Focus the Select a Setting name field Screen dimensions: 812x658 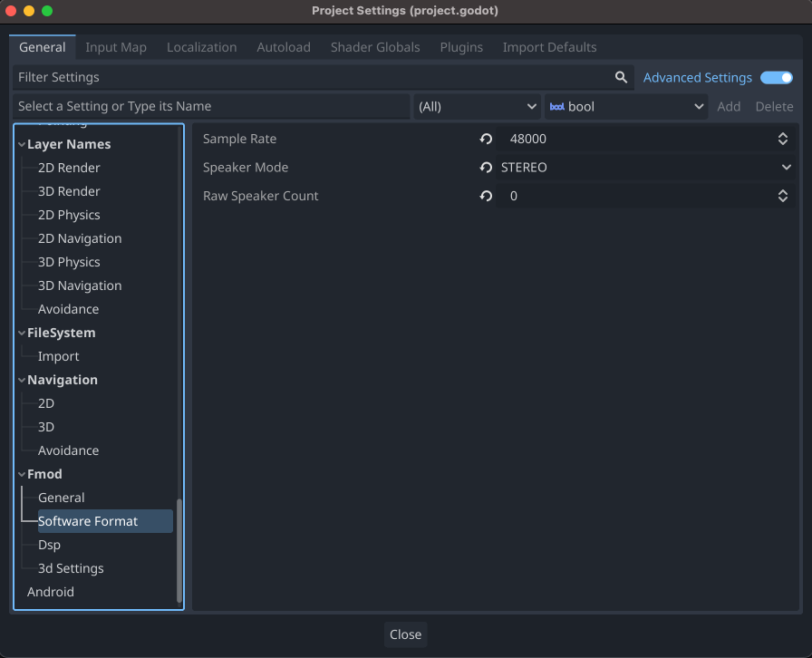211,106
